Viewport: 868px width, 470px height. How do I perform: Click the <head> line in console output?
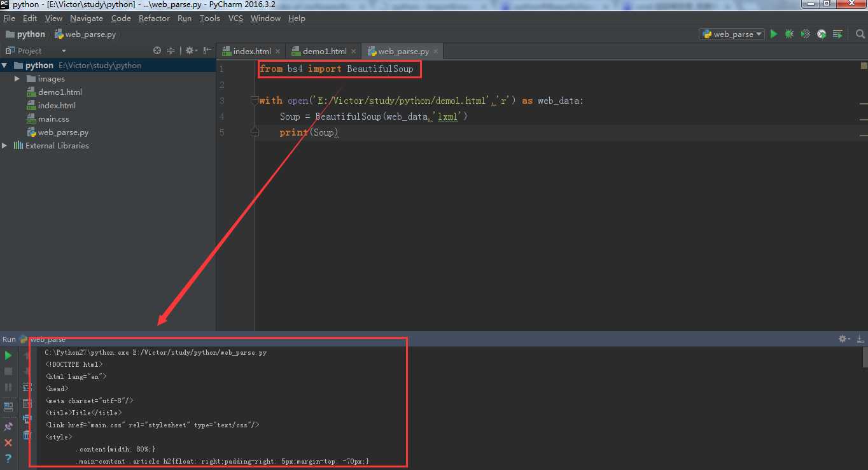(x=57, y=388)
